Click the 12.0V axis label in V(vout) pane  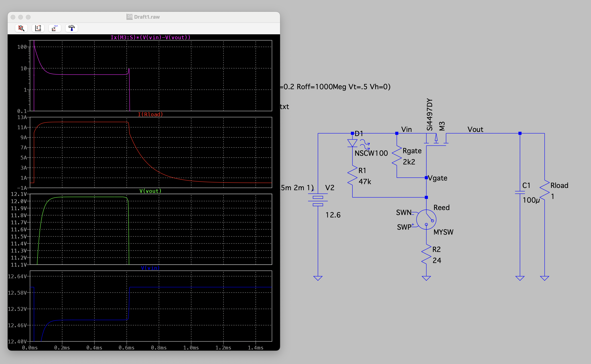coord(19,201)
